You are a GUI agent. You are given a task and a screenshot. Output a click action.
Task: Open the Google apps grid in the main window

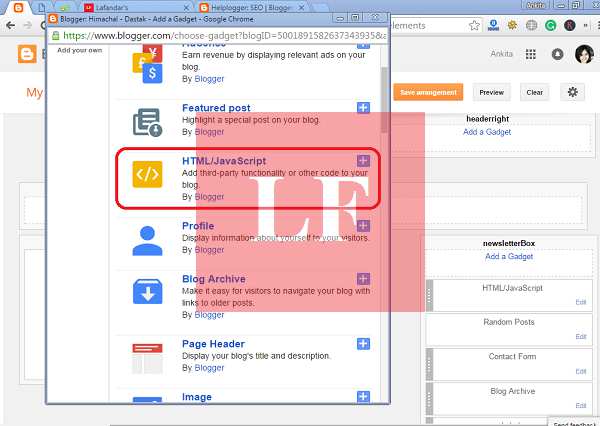pyautogui.click(x=530, y=54)
